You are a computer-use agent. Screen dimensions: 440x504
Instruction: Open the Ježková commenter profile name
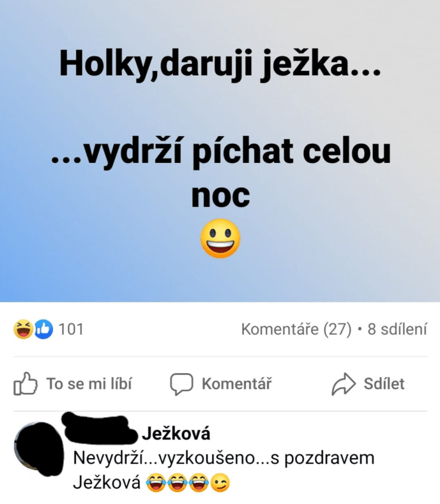176,433
